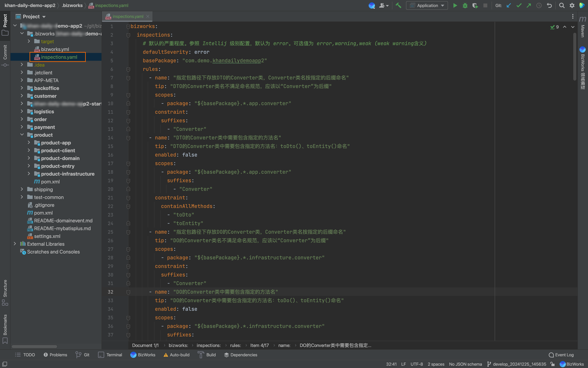Open the Problems tool window
The image size is (588, 368).
click(55, 355)
